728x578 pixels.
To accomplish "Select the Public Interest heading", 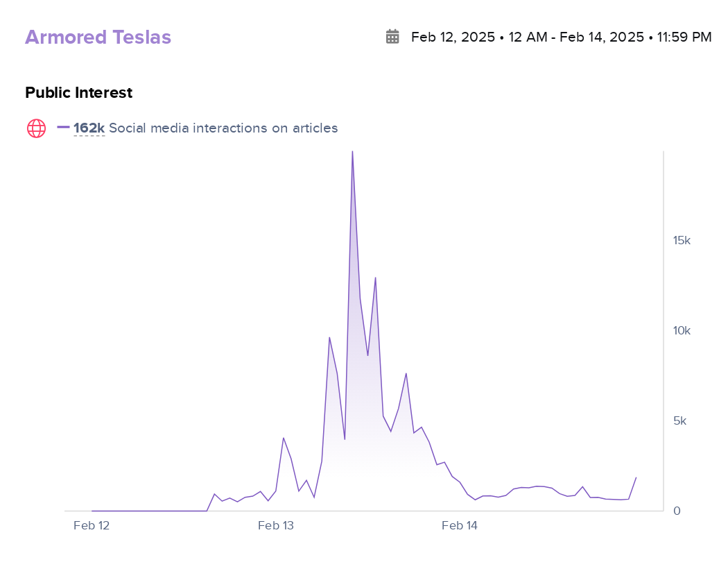I will click(x=78, y=92).
